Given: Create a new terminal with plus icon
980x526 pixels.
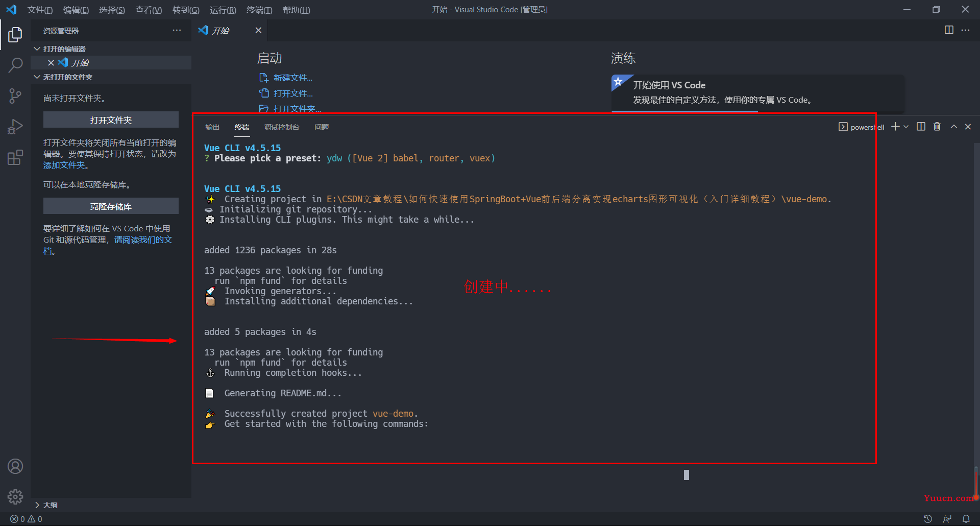Looking at the screenshot, I should [895, 126].
